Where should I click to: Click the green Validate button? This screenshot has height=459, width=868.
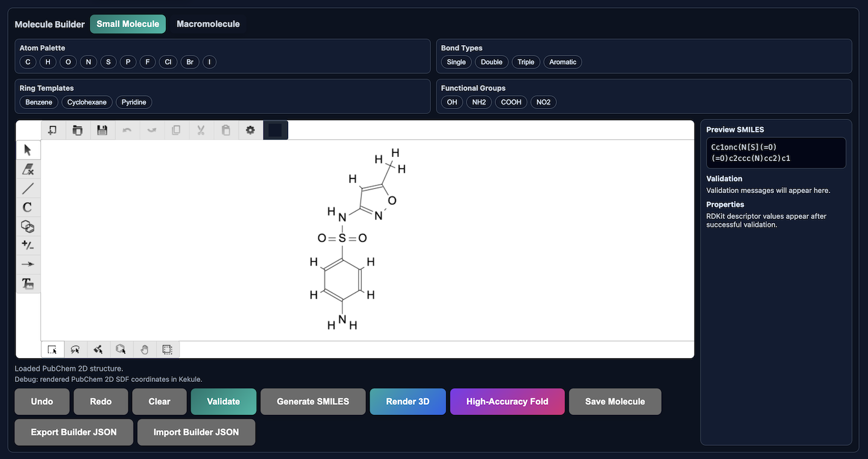click(x=224, y=402)
